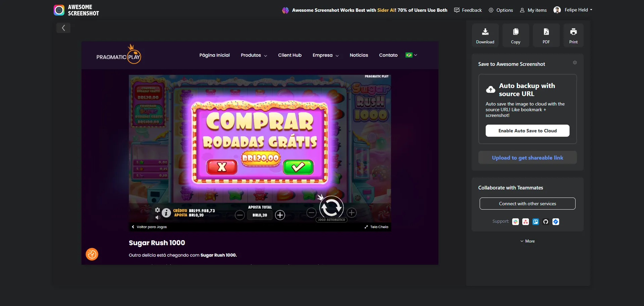Click the Awesome Screenshot logo
Viewport: 644px width, 306px height.
[76, 10]
